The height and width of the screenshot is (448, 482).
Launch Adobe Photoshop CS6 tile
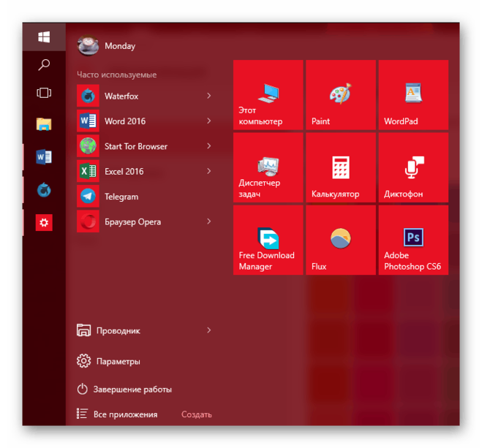coord(413,240)
